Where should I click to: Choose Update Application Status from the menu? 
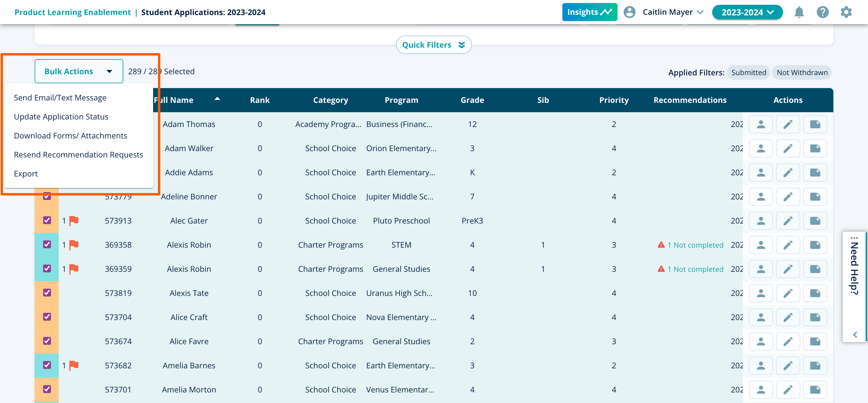pos(61,117)
